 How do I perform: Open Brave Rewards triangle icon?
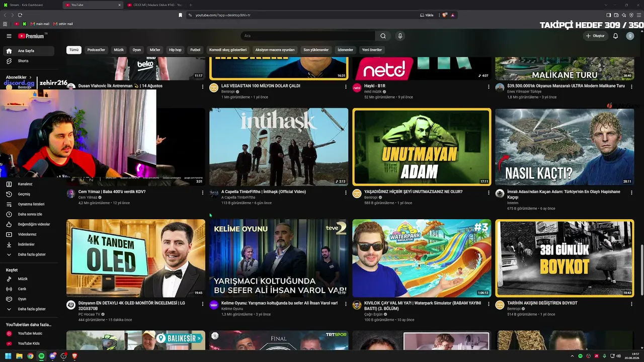coord(452,15)
